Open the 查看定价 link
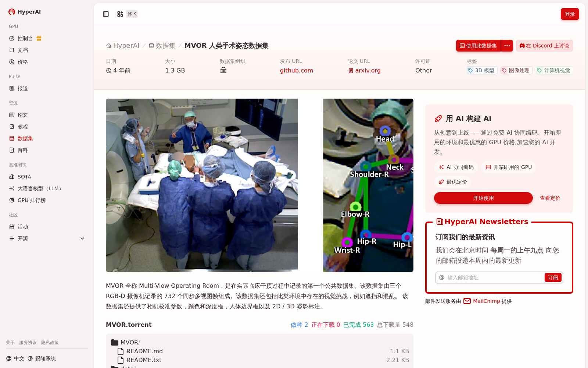Screen dimensions: 588x368 coord(550,198)
